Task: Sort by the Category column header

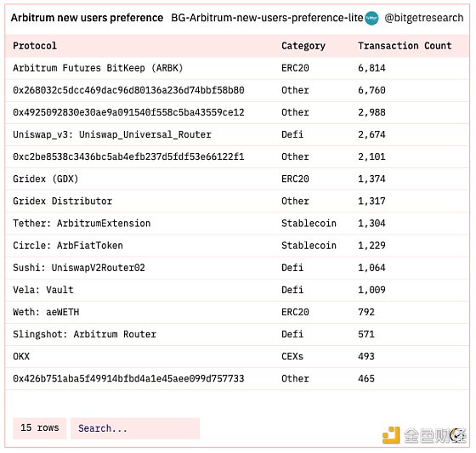Action: tap(303, 46)
